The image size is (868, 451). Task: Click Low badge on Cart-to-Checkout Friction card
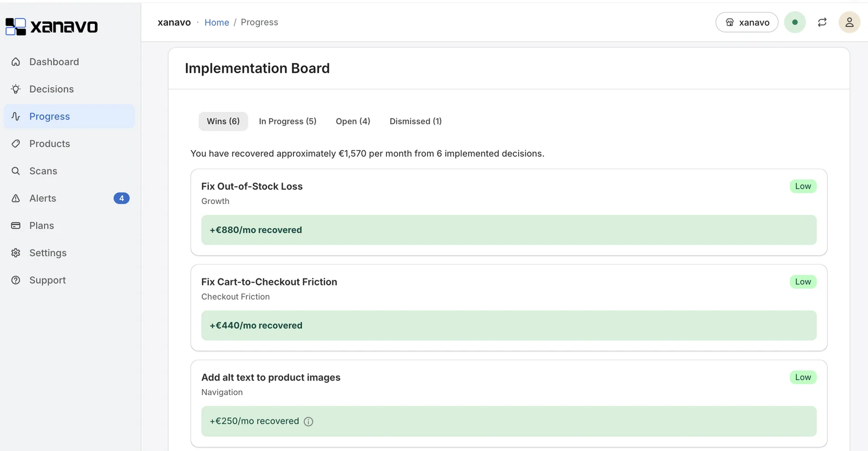coord(803,282)
